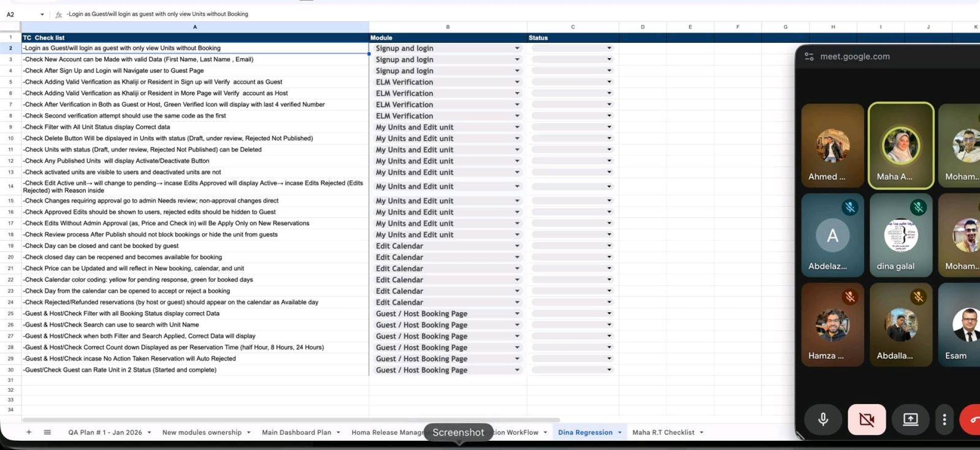980x450 pixels.
Task: Open the all sheets list icon
Action: point(47,432)
